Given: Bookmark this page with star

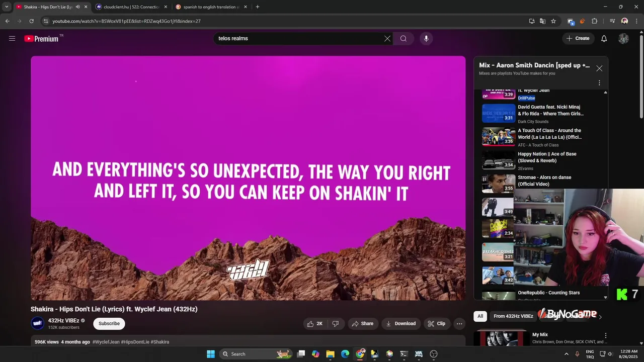Looking at the screenshot, I should tap(553, 21).
